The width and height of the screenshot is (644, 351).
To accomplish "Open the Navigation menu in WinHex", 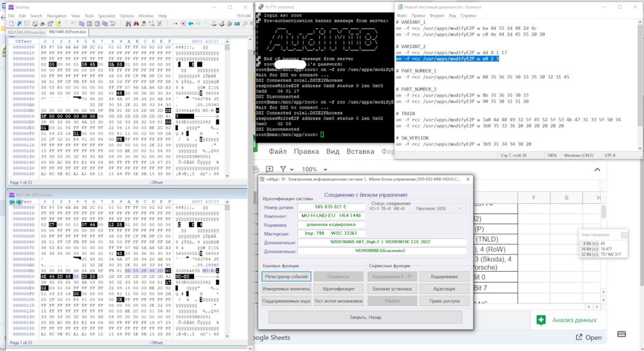I will point(56,15).
